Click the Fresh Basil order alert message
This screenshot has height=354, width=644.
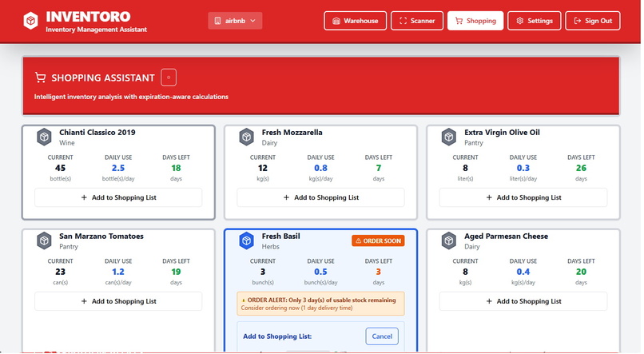click(320, 304)
